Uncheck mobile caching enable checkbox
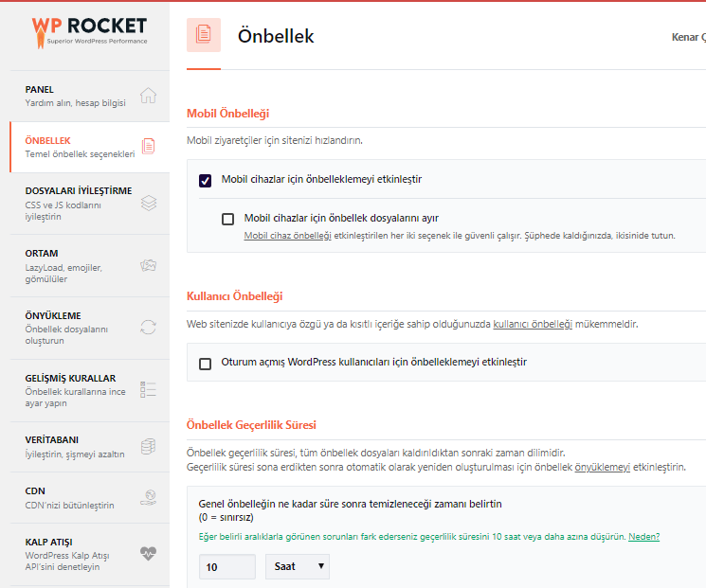Viewport: 706px width, 588px height. tap(205, 181)
